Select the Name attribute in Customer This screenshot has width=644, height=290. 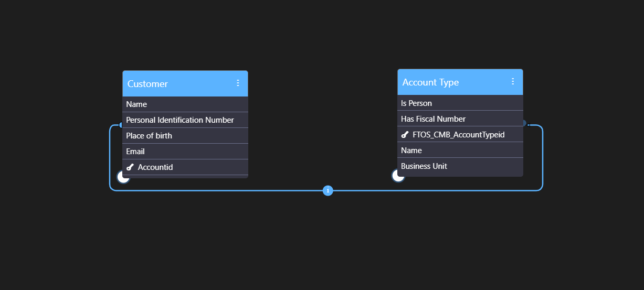[x=185, y=104]
